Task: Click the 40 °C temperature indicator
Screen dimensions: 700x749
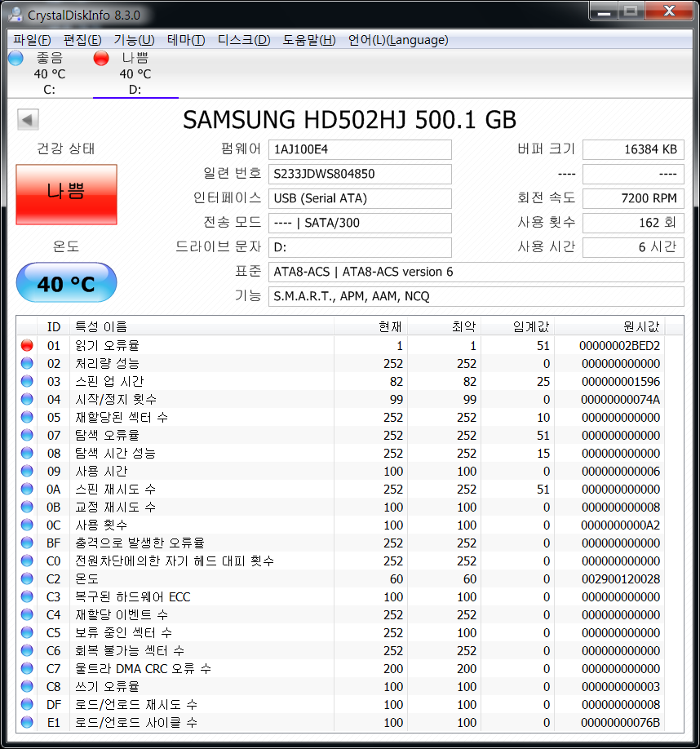Action: tap(66, 283)
